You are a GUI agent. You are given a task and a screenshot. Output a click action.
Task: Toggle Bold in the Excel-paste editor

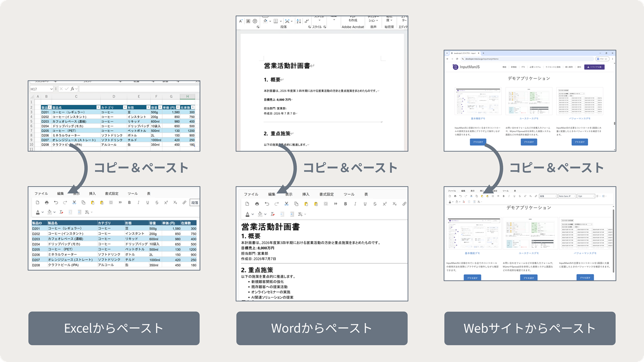coord(129,203)
